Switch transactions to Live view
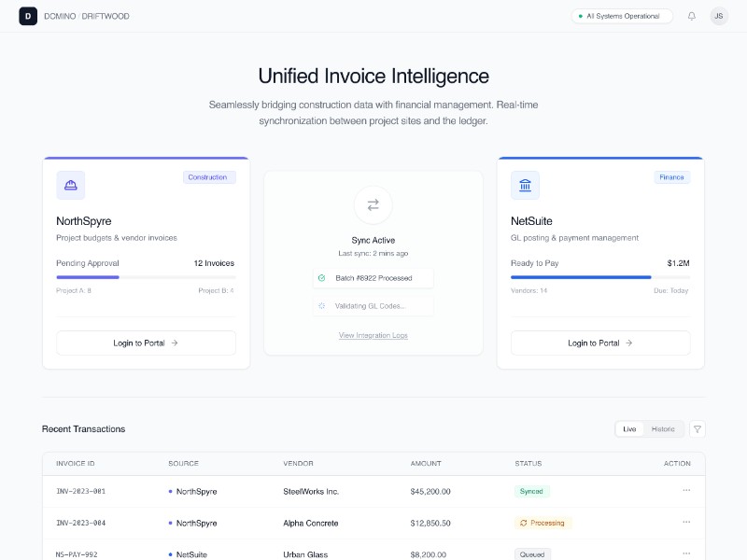 [629, 429]
